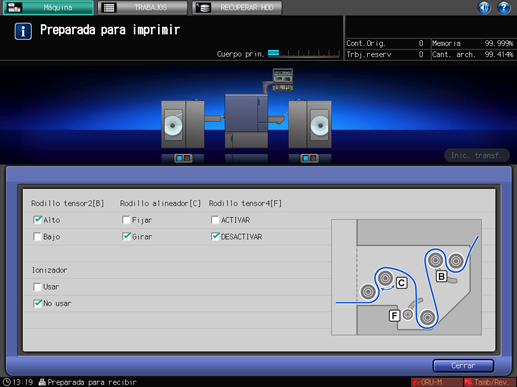Select the main printer body unit
The width and height of the screenshot is (517, 387).
coord(246,121)
